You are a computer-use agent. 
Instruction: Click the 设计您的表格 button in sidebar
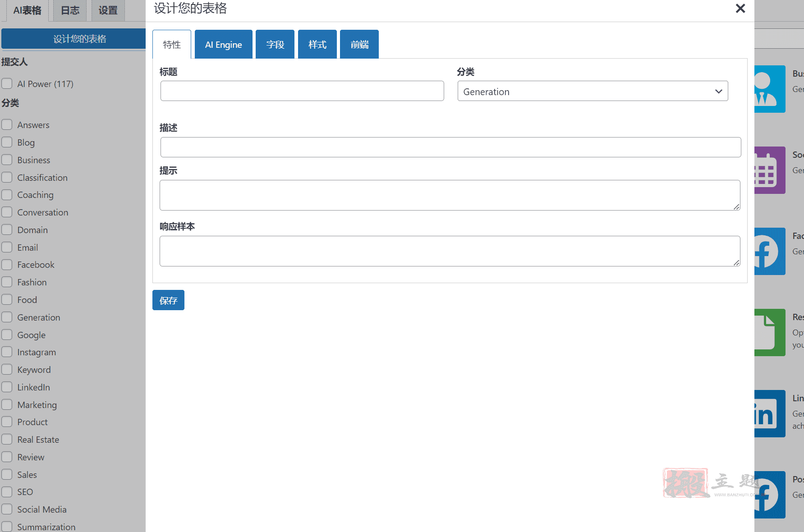pos(74,39)
